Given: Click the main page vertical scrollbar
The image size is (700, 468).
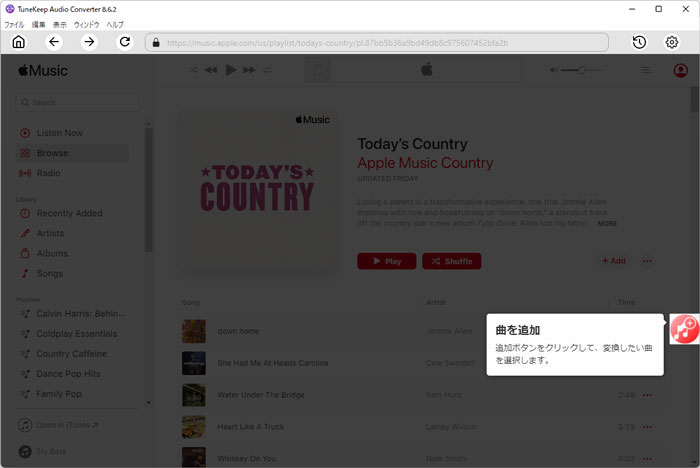Looking at the screenshot, I should pos(695,99).
